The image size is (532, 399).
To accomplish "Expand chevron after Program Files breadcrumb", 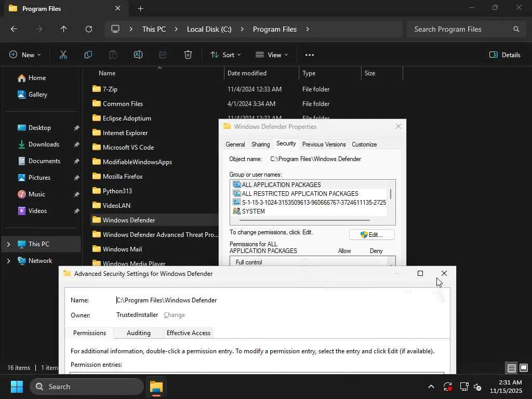I will click(308, 29).
